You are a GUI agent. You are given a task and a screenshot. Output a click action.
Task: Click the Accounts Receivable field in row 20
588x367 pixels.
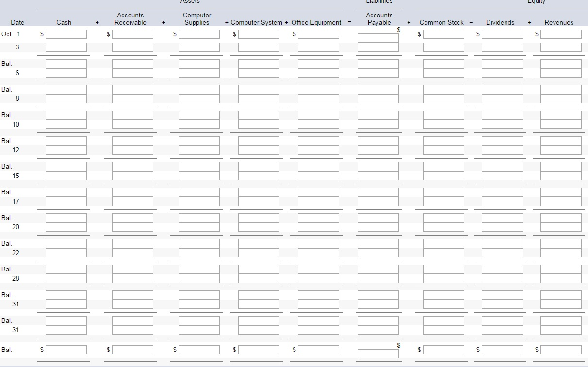pyautogui.click(x=132, y=227)
